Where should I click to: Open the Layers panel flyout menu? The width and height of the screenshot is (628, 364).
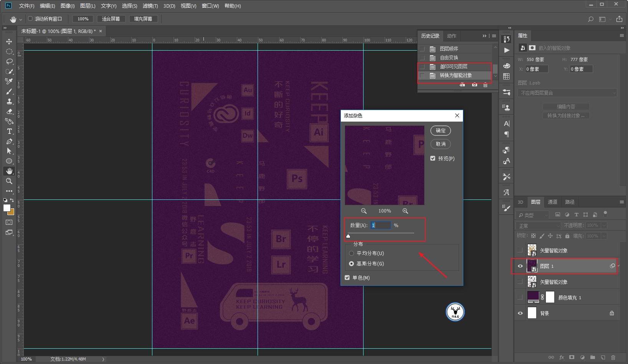622,202
